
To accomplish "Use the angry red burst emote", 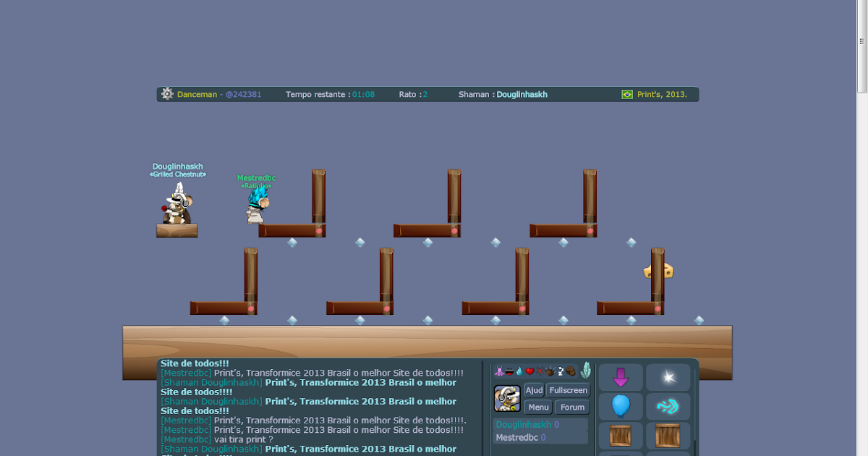I will [540, 371].
